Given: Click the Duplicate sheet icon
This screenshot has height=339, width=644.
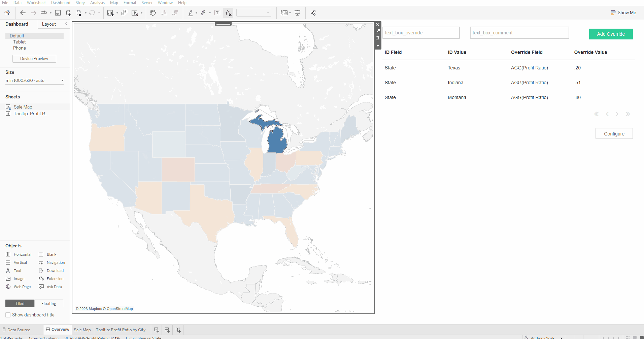Looking at the screenshot, I should [124, 13].
